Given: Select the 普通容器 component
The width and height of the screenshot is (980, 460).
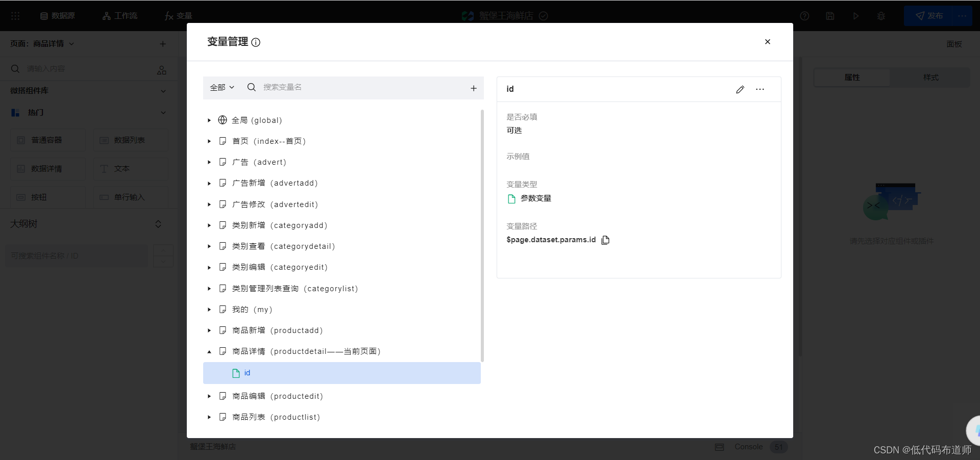Looking at the screenshot, I should (48, 140).
